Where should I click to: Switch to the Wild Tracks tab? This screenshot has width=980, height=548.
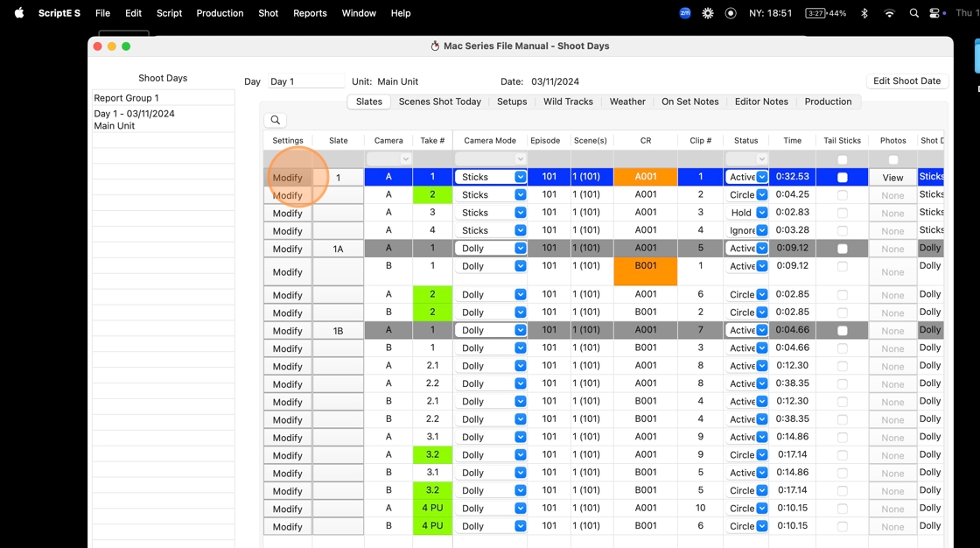tap(568, 102)
